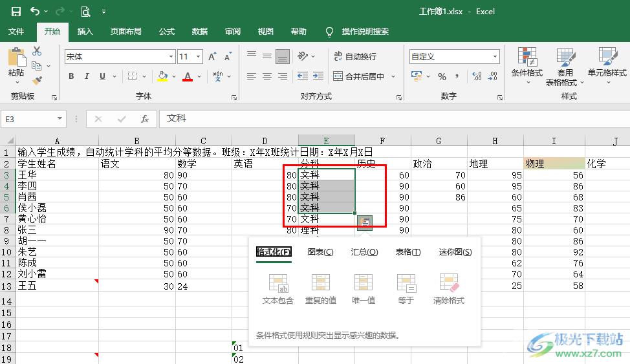Toggle Underline formatting

tap(102, 76)
